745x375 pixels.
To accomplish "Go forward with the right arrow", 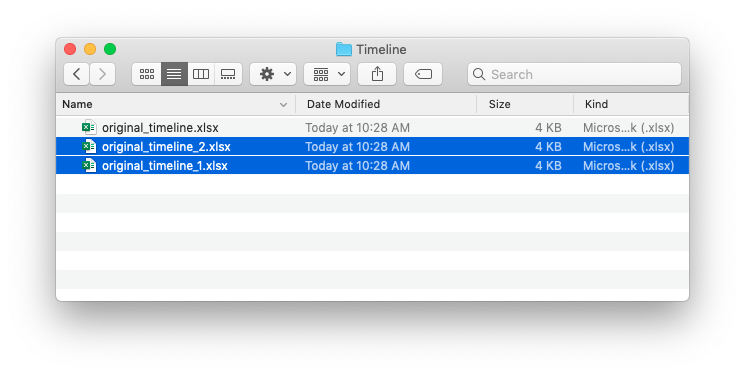I will point(103,74).
